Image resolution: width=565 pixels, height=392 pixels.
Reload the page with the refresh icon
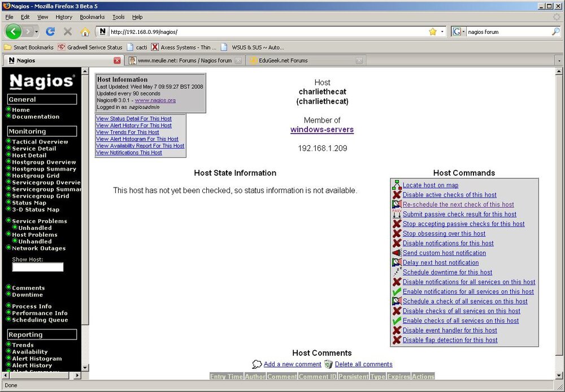coord(50,32)
